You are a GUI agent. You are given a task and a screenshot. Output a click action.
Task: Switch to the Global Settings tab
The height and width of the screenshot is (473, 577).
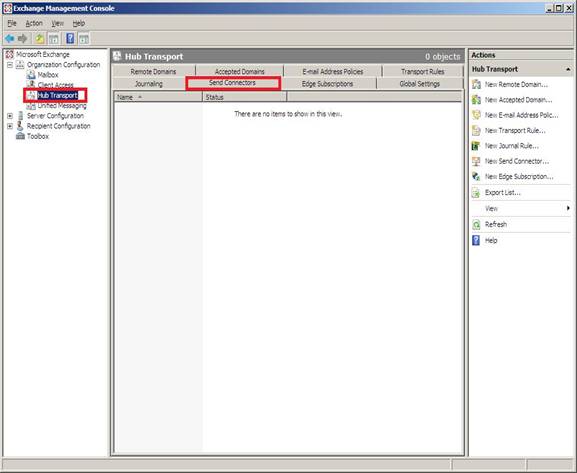[x=420, y=84]
